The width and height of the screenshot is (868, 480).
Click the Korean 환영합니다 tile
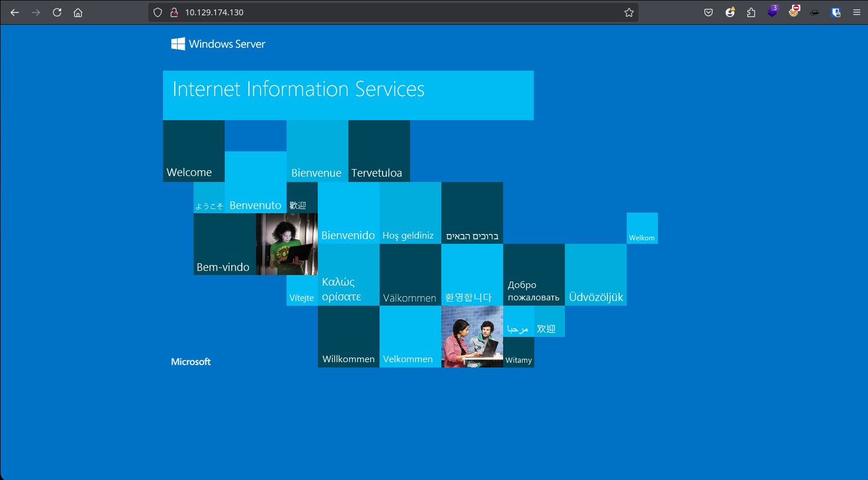pos(472,274)
